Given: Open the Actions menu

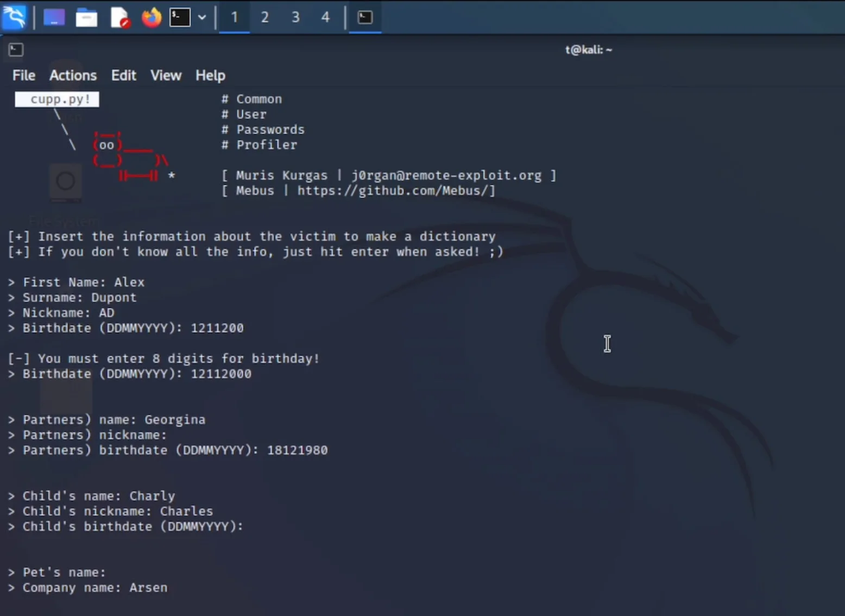Looking at the screenshot, I should [x=73, y=76].
